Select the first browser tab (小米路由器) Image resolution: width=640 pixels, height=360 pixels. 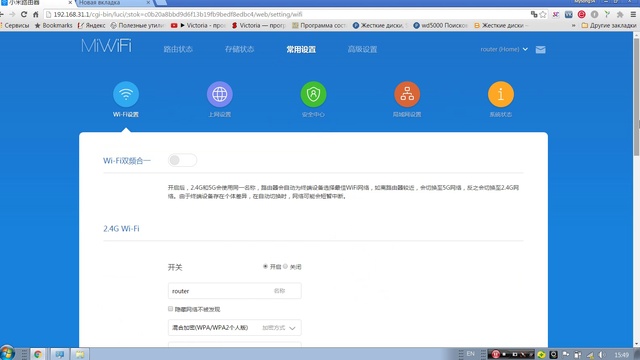pos(37,3)
